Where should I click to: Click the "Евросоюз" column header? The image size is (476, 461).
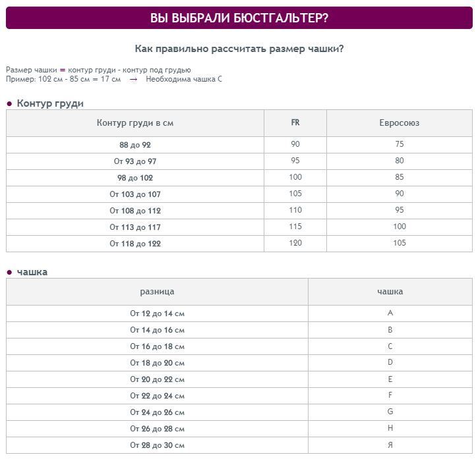399,123
